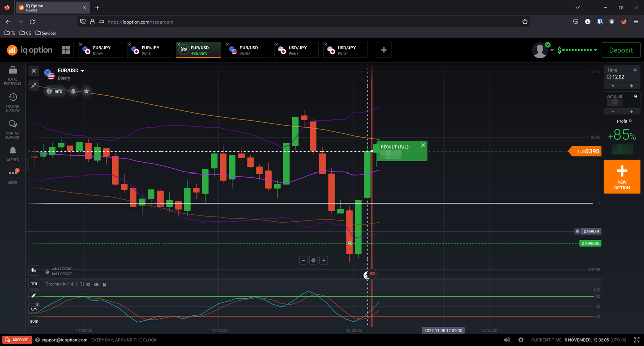Switch to EUR/USD Digital tab
Image resolution: width=644 pixels, height=346 pixels.
[247, 50]
